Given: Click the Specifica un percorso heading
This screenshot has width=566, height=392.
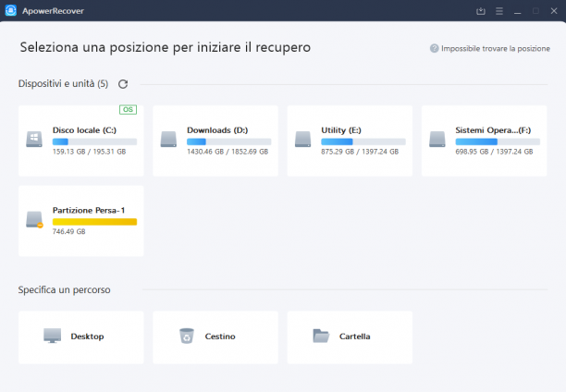Looking at the screenshot, I should tap(64, 290).
